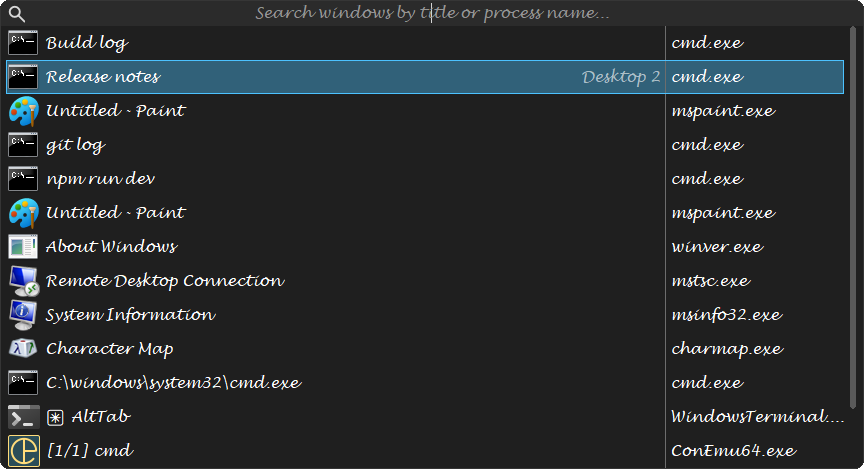Screen dimensions: 864x469
Task: Open the git log window title
Action: coord(75,145)
